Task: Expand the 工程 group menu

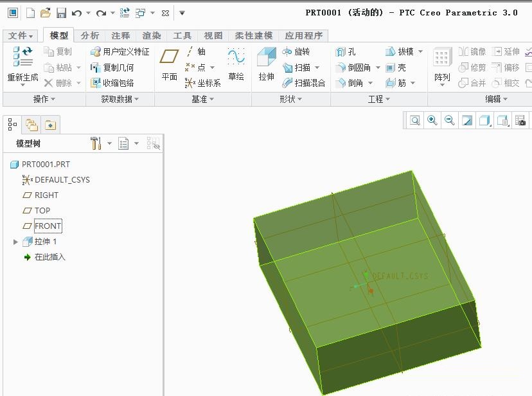Action: 379,99
